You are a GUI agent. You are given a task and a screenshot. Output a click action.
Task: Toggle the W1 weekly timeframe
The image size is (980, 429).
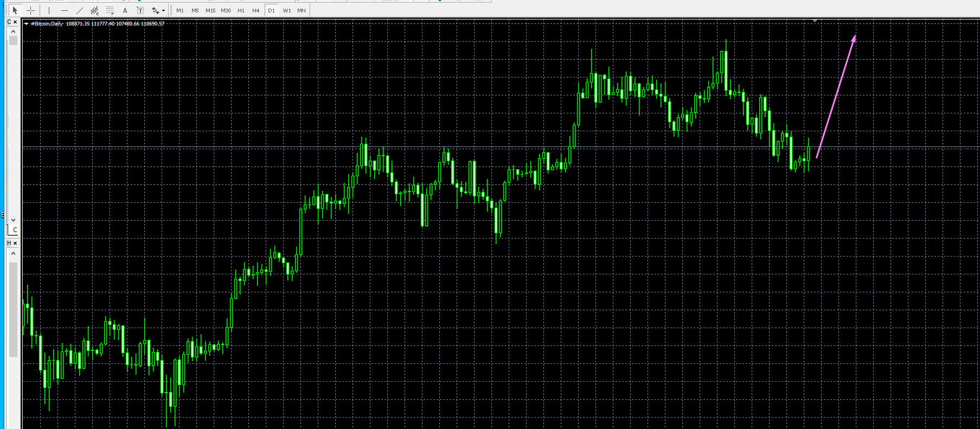pos(287,10)
